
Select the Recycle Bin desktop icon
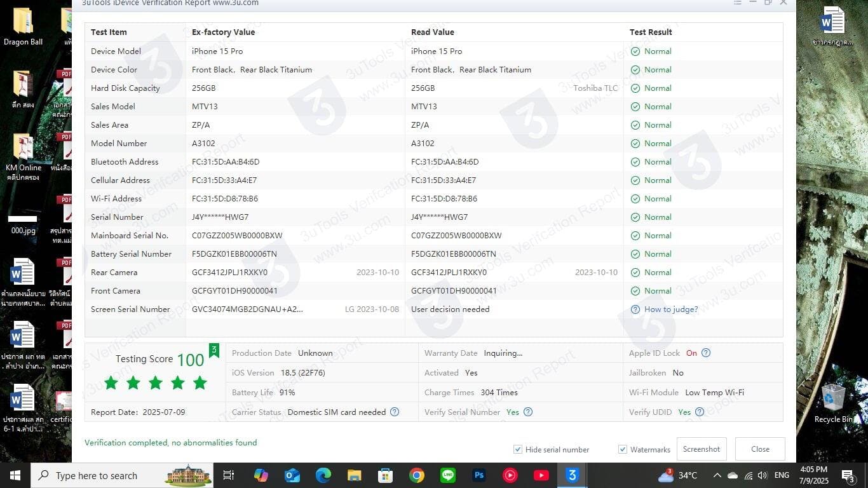click(834, 403)
